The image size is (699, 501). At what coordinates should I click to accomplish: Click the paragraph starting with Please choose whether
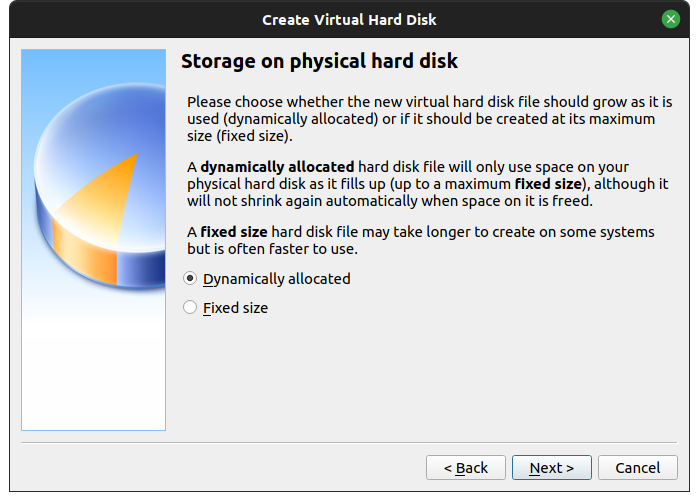coord(428,119)
